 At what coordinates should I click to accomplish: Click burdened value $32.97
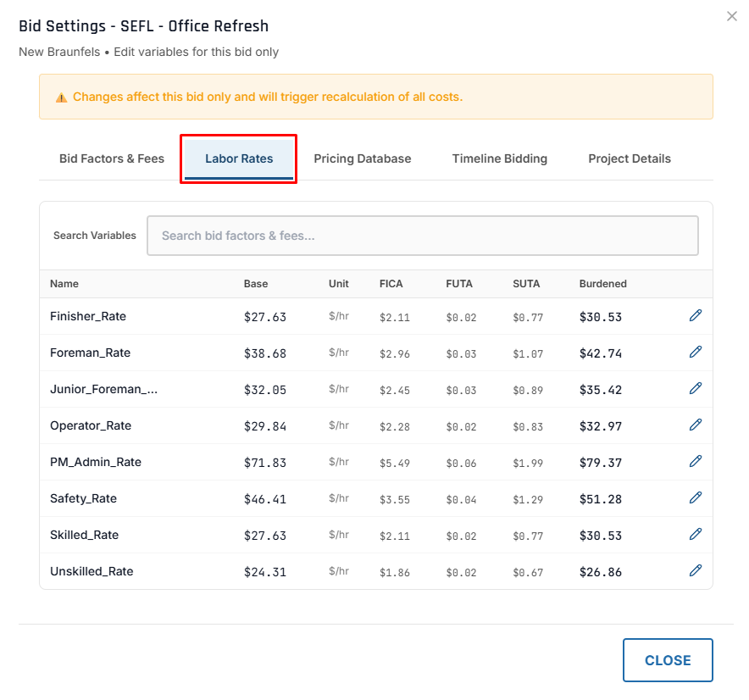click(x=601, y=426)
